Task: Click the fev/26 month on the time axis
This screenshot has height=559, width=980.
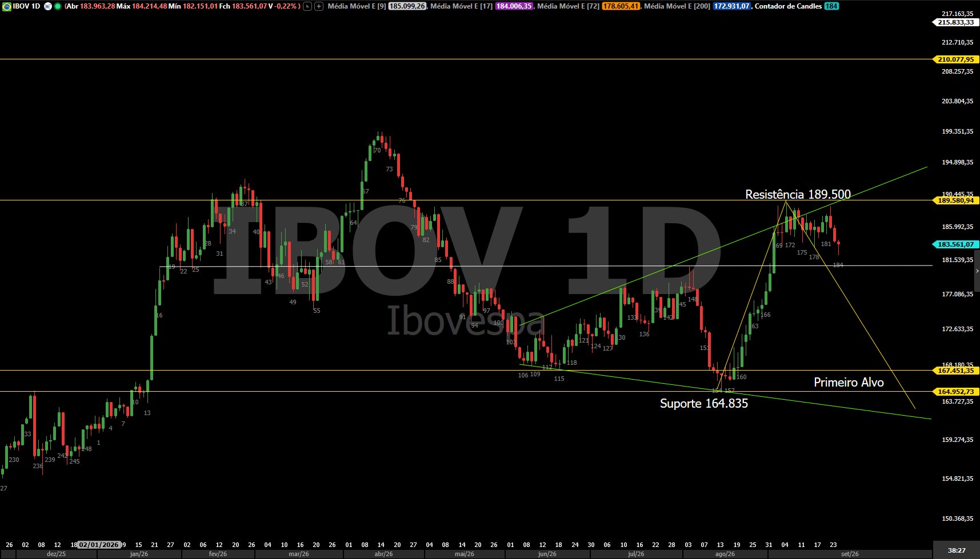Action: tap(218, 554)
